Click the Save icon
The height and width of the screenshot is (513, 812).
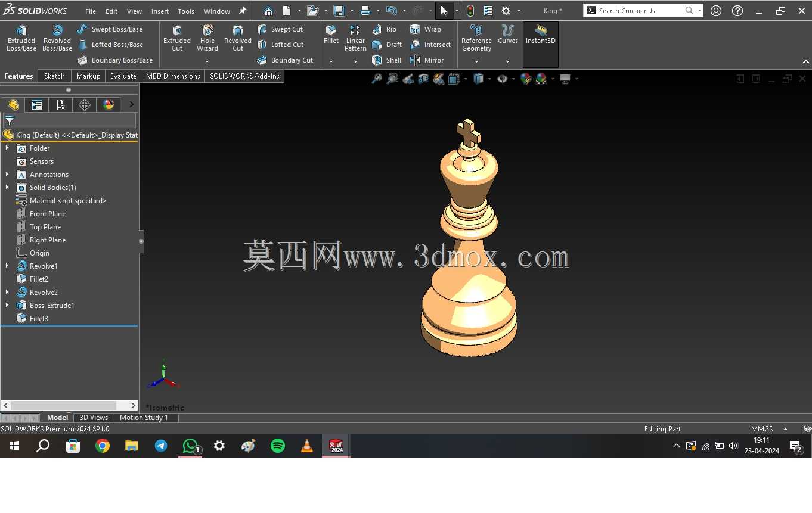339,11
